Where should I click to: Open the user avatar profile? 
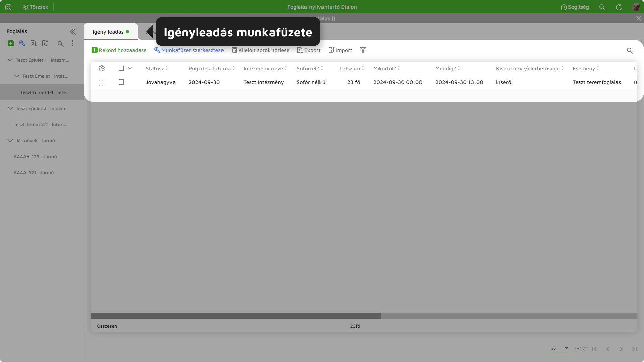[x=636, y=7]
